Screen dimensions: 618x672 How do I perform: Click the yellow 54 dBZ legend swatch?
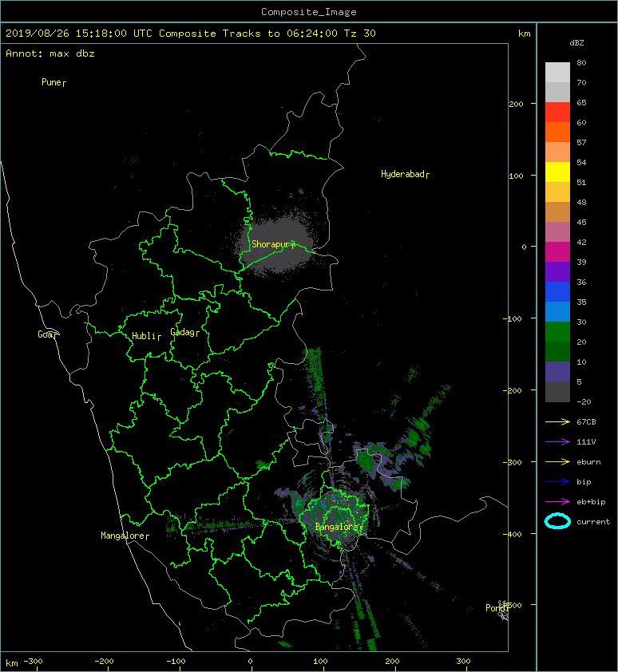click(x=557, y=172)
